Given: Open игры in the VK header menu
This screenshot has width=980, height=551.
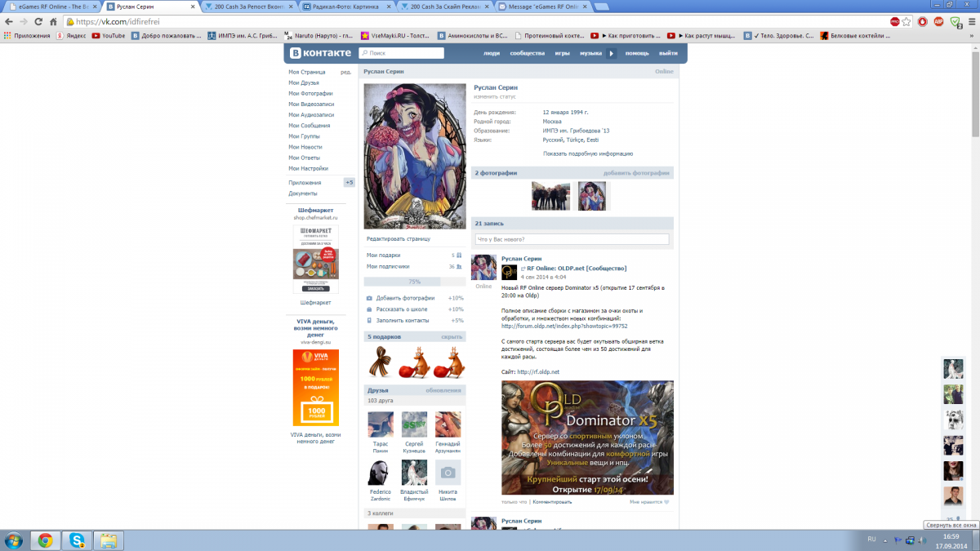Looking at the screenshot, I should (563, 53).
